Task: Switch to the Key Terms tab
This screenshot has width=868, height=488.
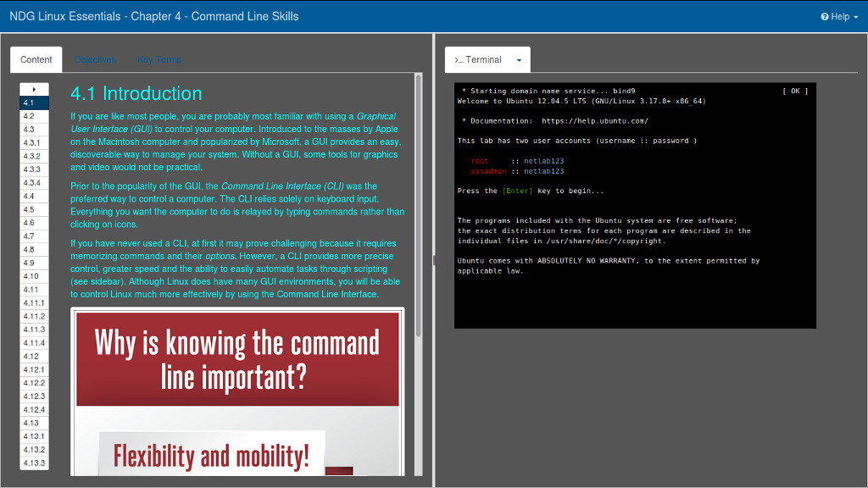Action: (x=159, y=59)
